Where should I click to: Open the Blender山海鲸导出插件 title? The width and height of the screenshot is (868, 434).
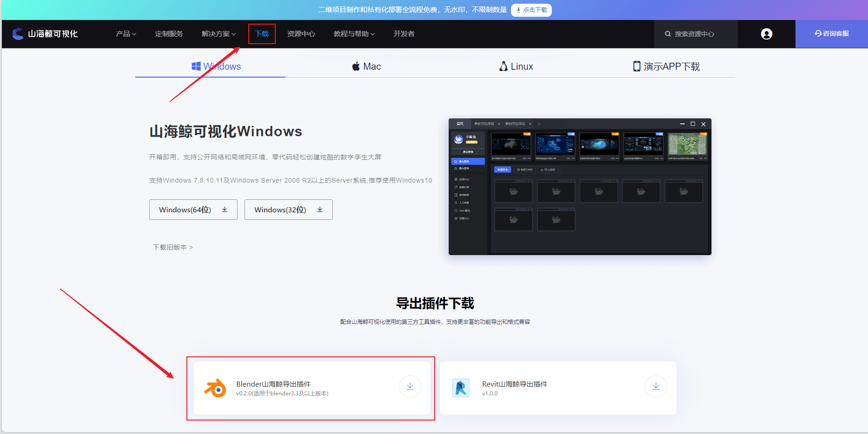pyautogui.click(x=273, y=384)
